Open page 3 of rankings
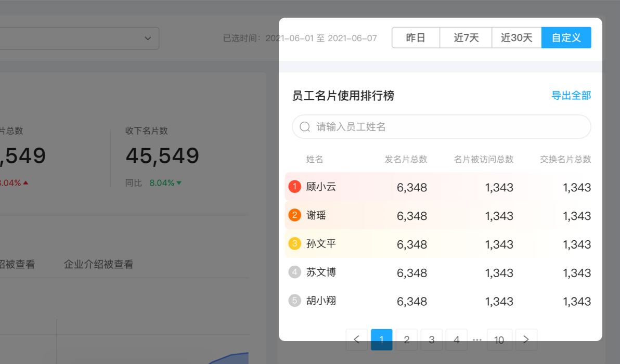Image resolution: width=620 pixels, height=364 pixels. click(431, 340)
